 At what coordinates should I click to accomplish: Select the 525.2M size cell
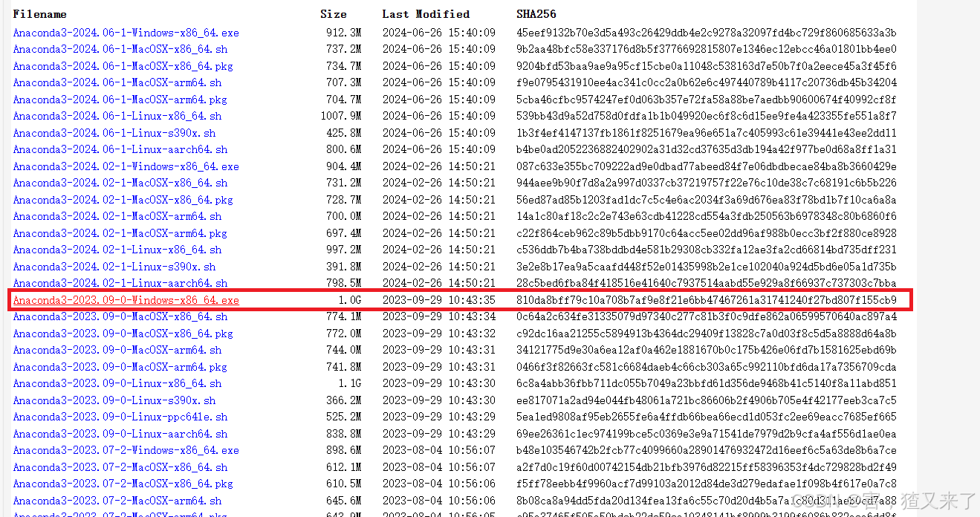coord(344,417)
